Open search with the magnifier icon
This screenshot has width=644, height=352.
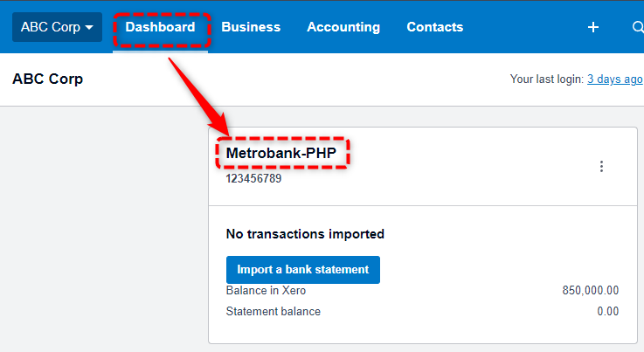pos(638,27)
